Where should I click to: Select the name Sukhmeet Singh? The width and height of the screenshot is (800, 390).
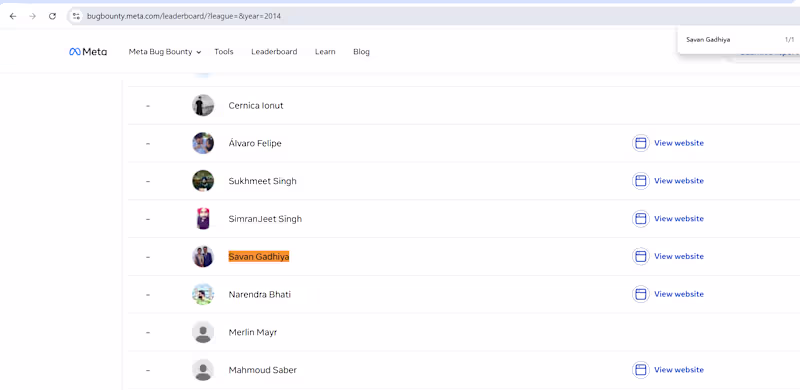tap(262, 181)
